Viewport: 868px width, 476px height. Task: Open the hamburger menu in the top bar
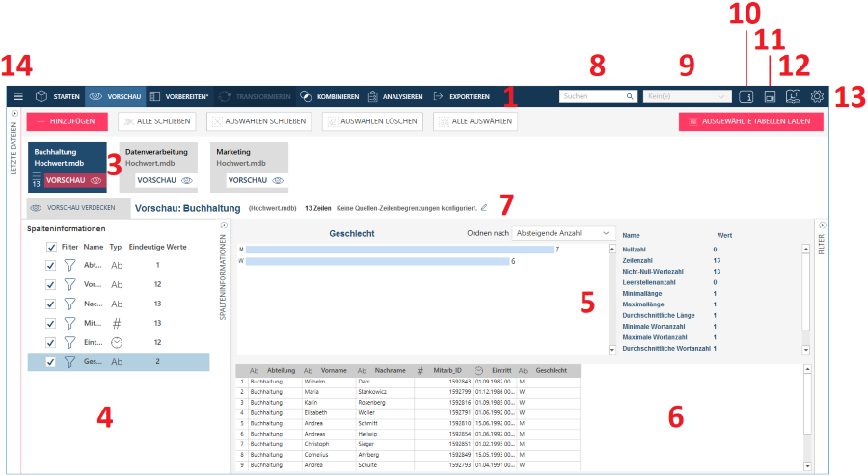point(18,96)
